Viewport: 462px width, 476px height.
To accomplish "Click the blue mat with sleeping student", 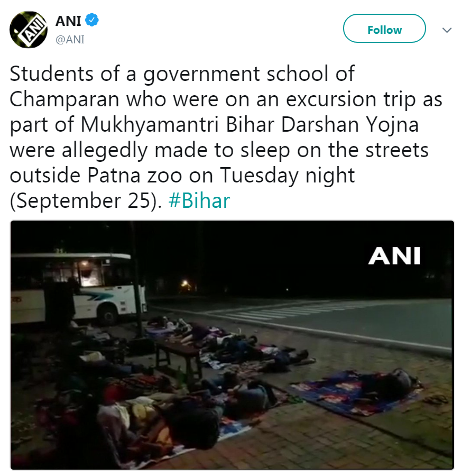I will (x=356, y=391).
